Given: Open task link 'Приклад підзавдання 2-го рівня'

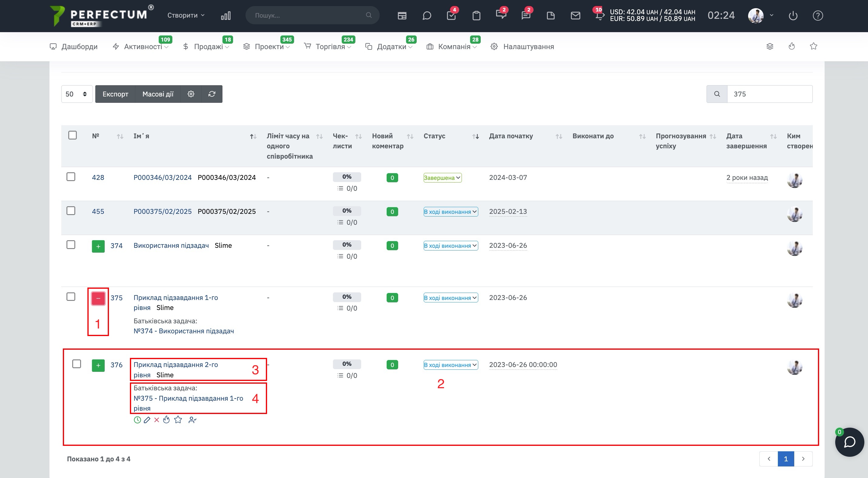Looking at the screenshot, I should [175, 370].
